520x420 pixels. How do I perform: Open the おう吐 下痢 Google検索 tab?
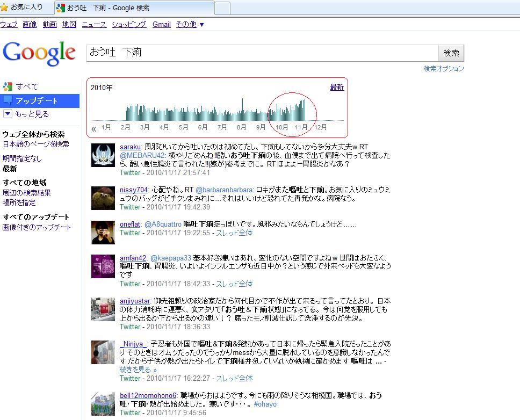pyautogui.click(x=134, y=8)
